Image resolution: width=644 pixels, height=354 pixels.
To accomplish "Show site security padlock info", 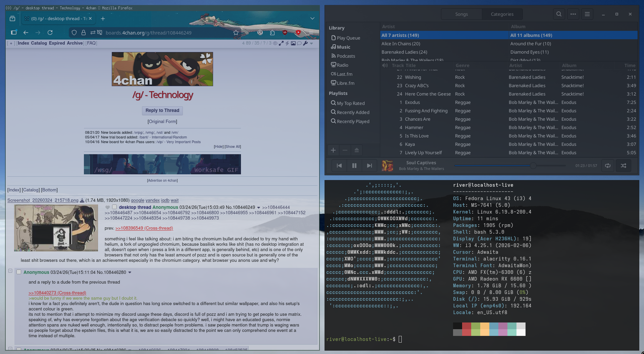I will 83,33.
